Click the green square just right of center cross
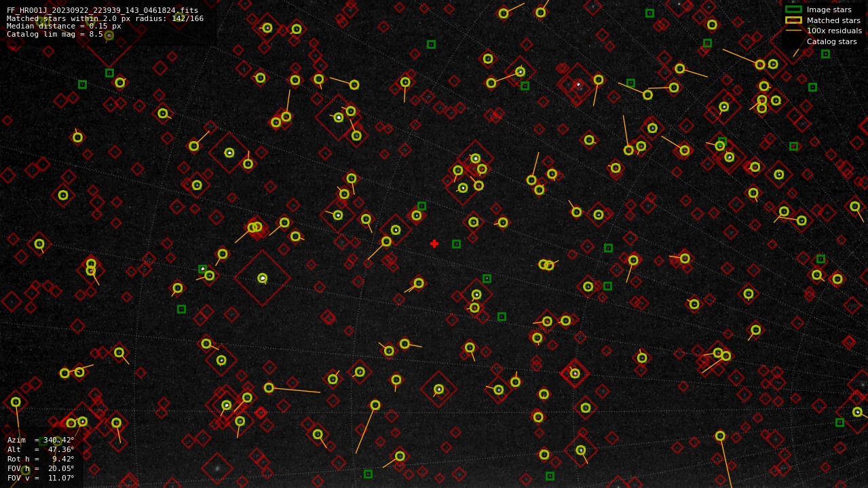This screenshot has height=488, width=868. pos(456,244)
